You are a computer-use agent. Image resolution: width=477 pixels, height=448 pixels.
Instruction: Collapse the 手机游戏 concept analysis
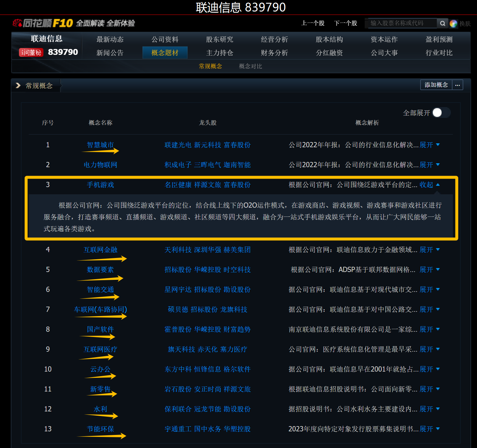pos(430,185)
